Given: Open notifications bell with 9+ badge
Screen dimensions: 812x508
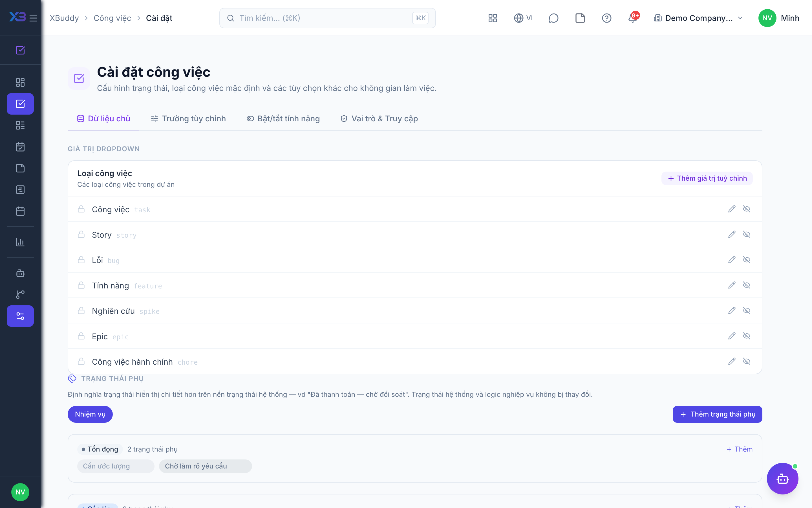Looking at the screenshot, I should (633, 17).
